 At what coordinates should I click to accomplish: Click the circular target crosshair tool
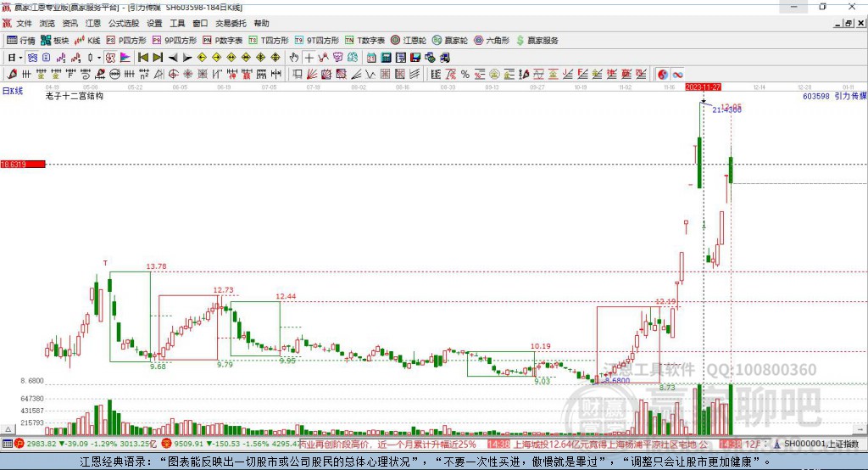click(x=173, y=74)
